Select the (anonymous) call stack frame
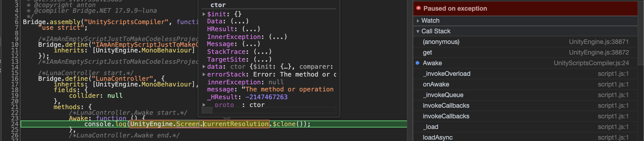 click(x=525, y=42)
